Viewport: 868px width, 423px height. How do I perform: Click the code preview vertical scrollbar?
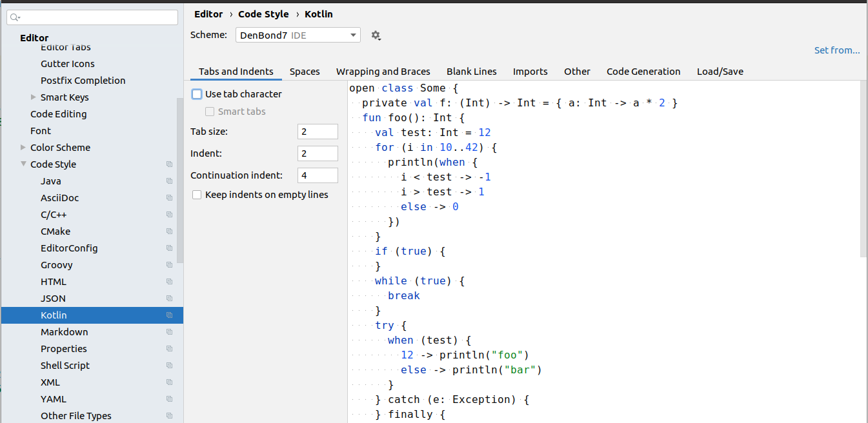863,169
